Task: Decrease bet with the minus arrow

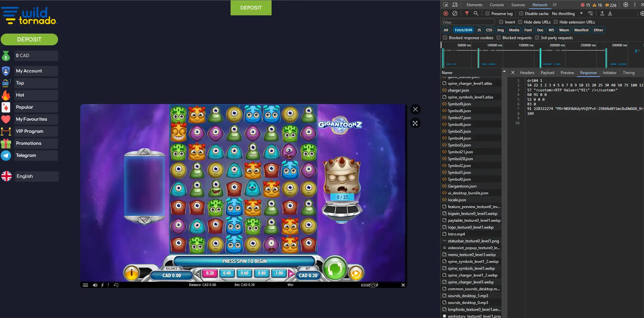Action: [x=198, y=274]
